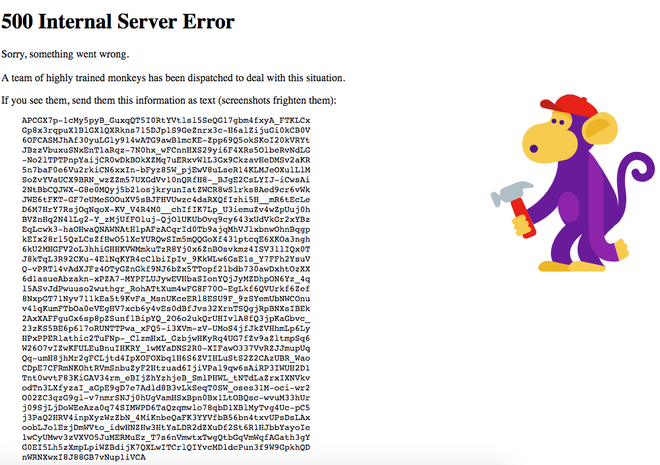This screenshot has height=465, width=660.
Task: Click the last debug line starting nWRNXwxI8J88
Action: (84, 457)
